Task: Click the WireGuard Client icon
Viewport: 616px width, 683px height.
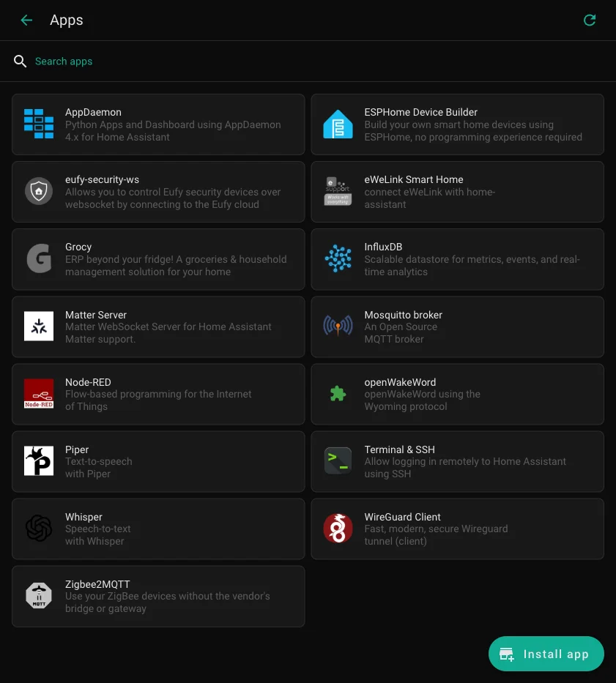Action: click(338, 529)
